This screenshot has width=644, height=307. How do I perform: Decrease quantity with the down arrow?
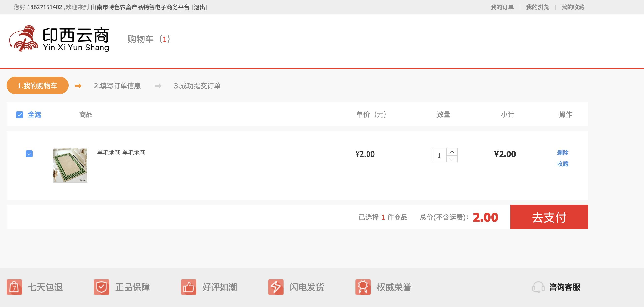pyautogui.click(x=452, y=159)
